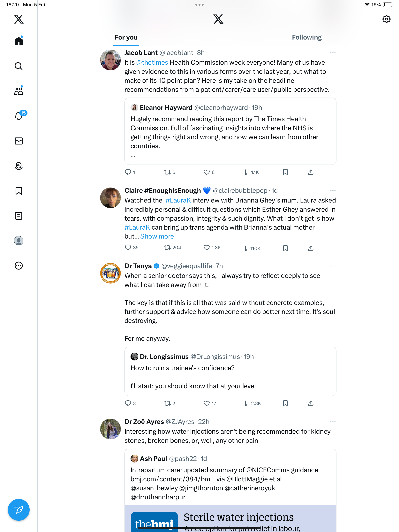Tap the compose post floating button

pos(19,510)
